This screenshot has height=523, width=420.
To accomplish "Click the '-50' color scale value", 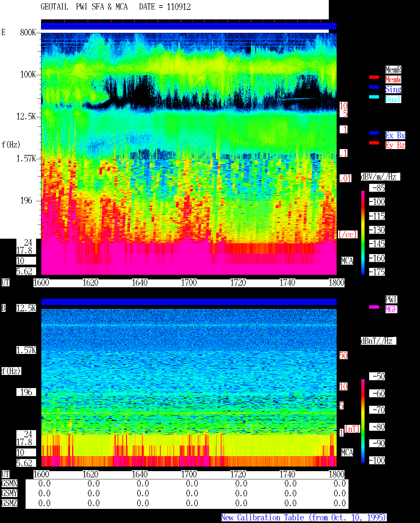I will (x=377, y=376).
